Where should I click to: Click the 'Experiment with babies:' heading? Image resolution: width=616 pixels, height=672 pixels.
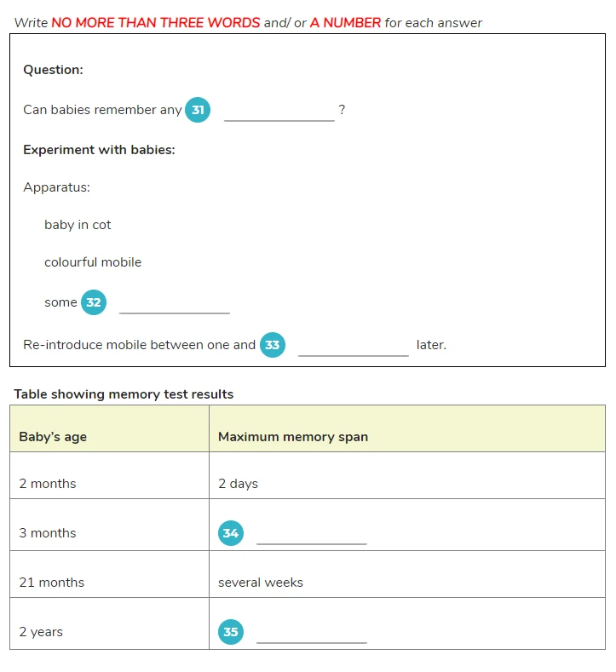99,150
